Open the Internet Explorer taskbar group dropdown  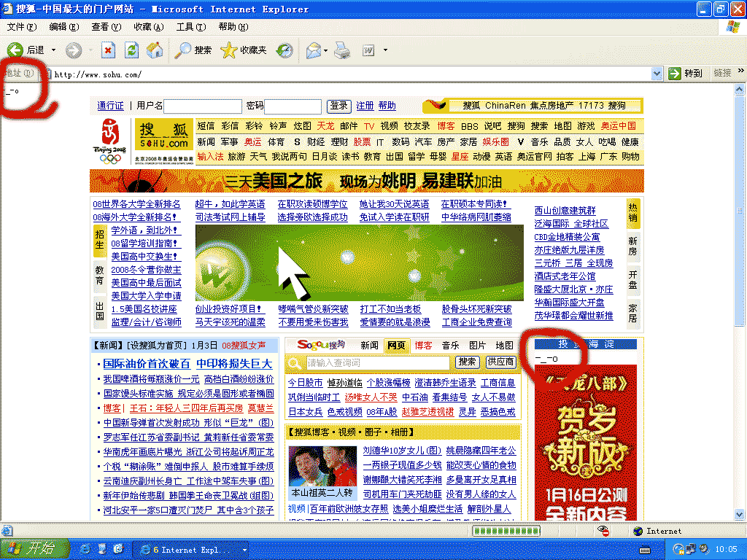244,550
